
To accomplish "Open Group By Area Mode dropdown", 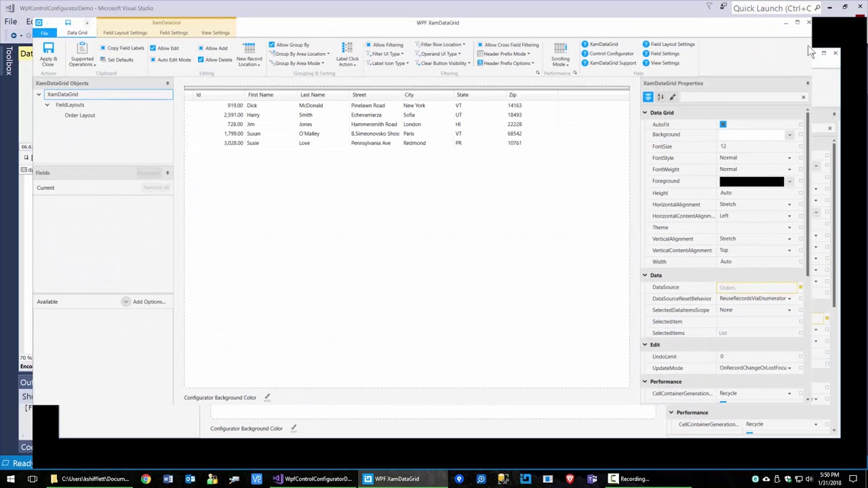I will (296, 63).
